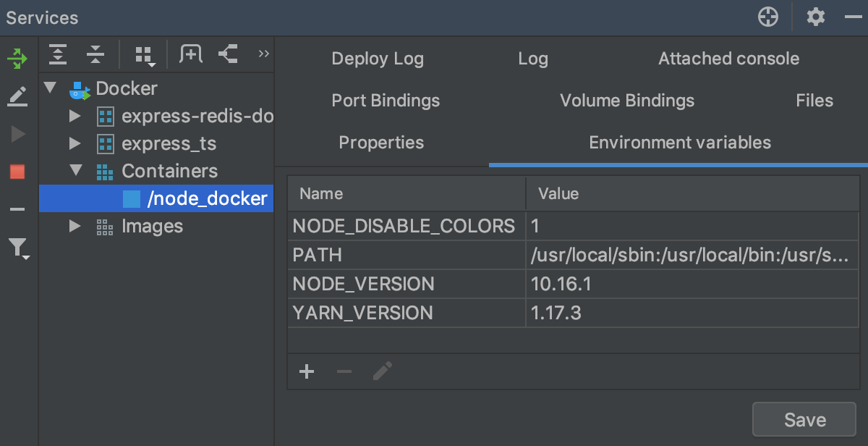Click the Group By icon in the toolbar
868x446 pixels.
[x=143, y=54]
